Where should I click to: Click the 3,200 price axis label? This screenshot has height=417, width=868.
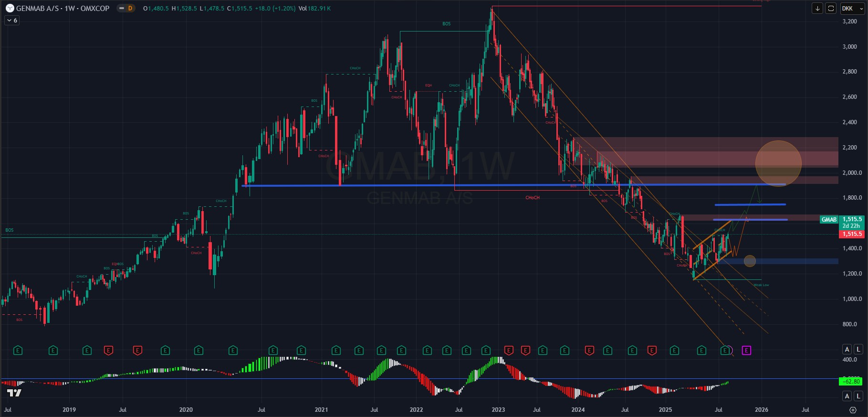tap(849, 21)
